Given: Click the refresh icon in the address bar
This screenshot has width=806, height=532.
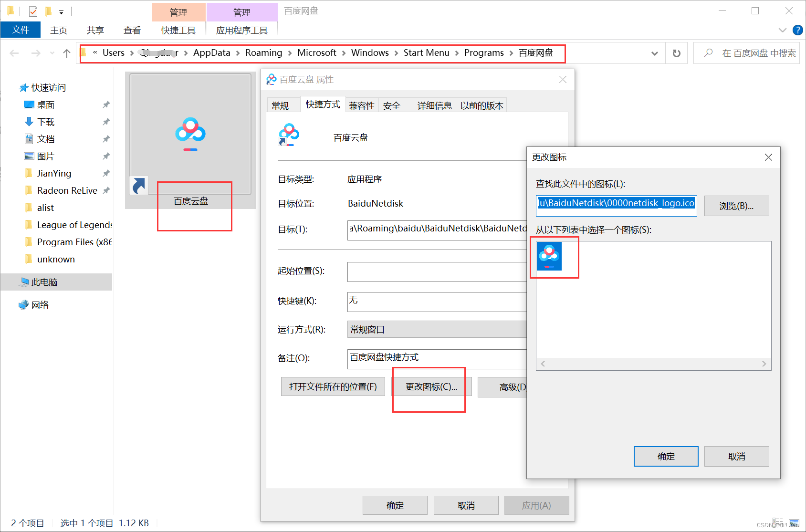Looking at the screenshot, I should [x=676, y=53].
